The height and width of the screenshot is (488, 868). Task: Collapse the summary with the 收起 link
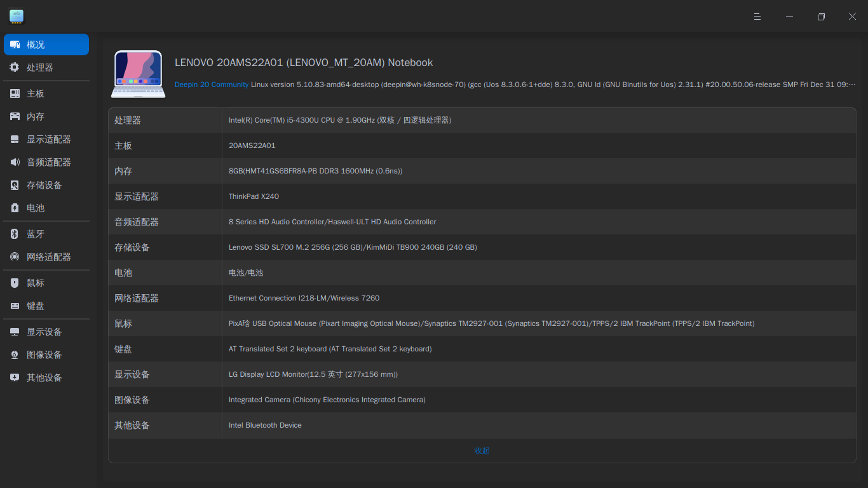(x=482, y=451)
